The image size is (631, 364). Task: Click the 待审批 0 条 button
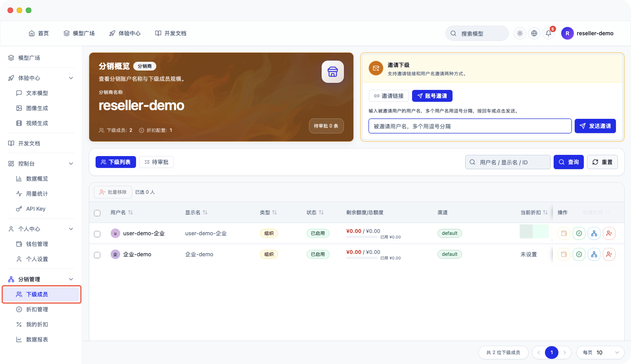point(326,126)
